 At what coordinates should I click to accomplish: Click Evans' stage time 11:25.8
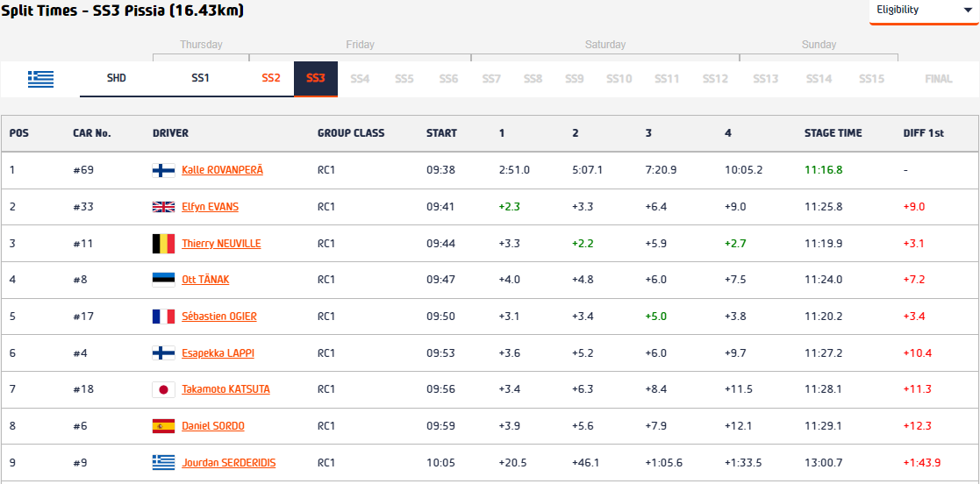click(822, 207)
